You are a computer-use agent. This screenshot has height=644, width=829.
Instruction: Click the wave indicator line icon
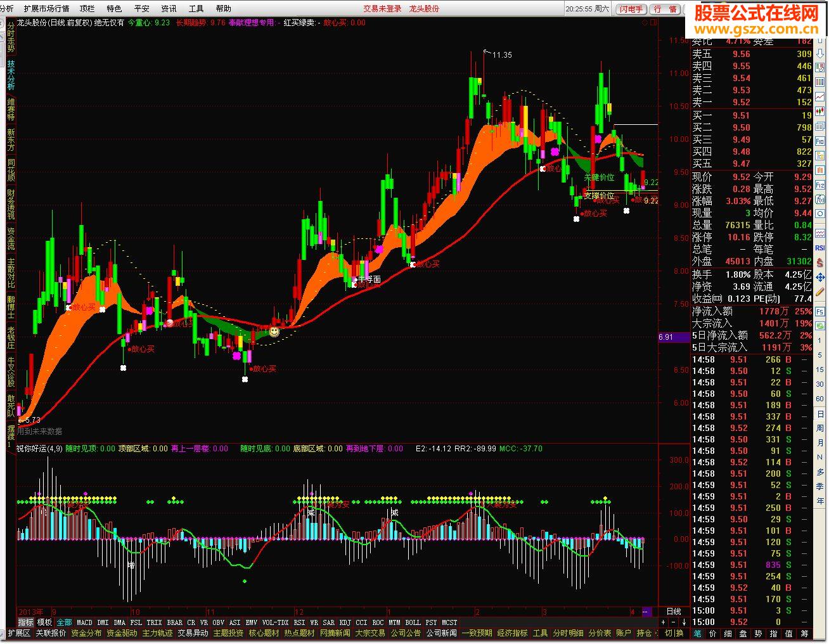820,233
